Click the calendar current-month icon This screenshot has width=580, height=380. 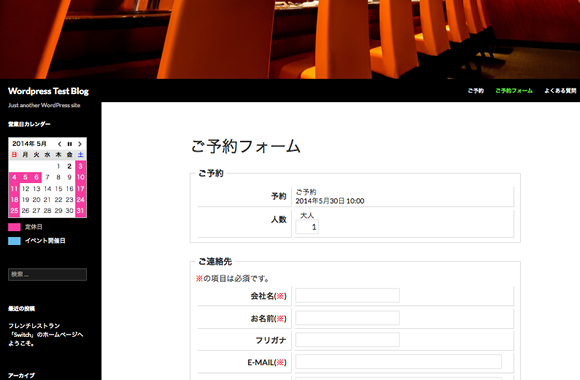(x=70, y=144)
